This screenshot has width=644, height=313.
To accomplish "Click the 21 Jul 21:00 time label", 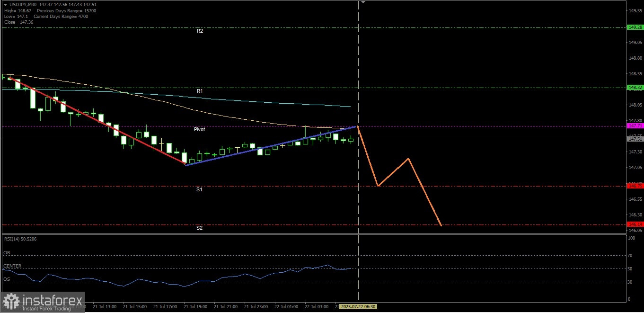I will (x=225, y=307).
